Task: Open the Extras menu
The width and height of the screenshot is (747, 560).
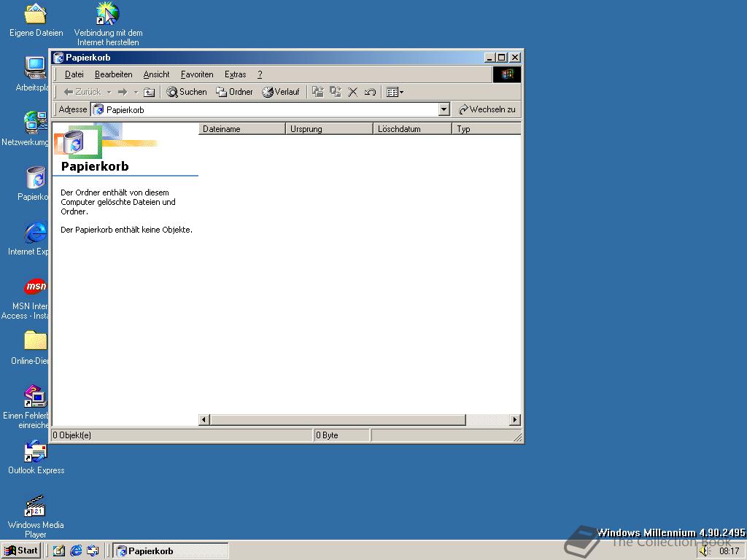Action: (235, 74)
